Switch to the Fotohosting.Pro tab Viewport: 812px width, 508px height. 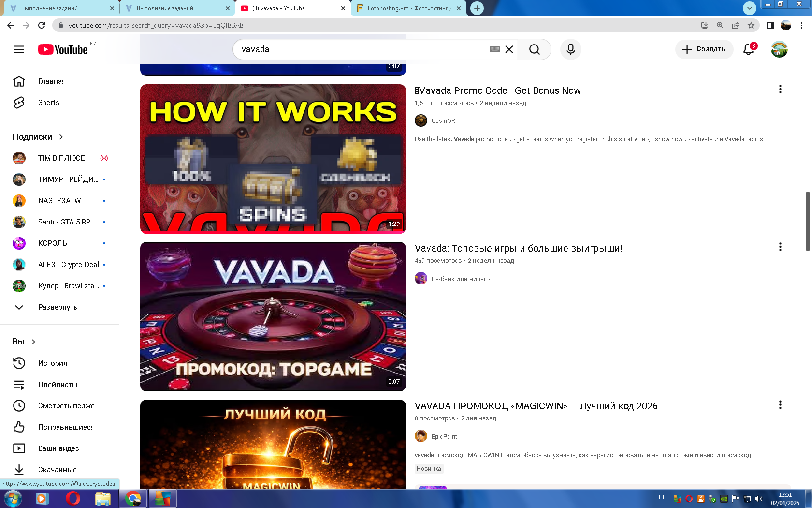(408, 8)
